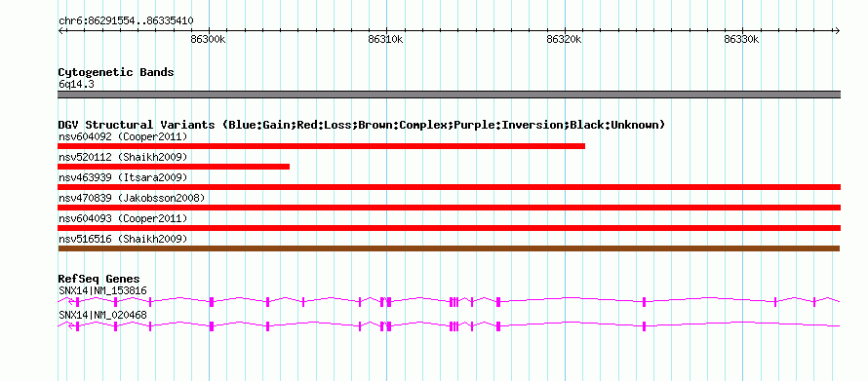868x381 pixels.
Task: Open variant label nsv516516 (Shaikh2009)
Action: (123, 239)
